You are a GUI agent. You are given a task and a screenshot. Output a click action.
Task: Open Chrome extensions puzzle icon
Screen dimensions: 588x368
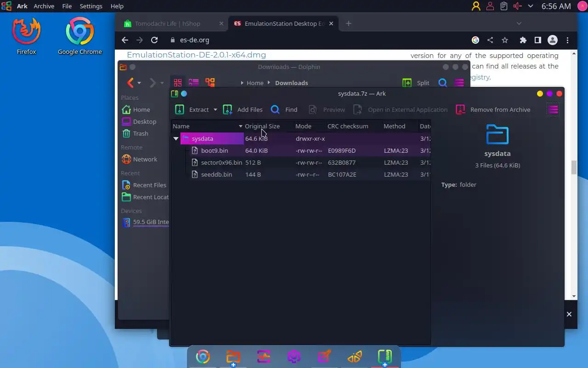point(523,40)
